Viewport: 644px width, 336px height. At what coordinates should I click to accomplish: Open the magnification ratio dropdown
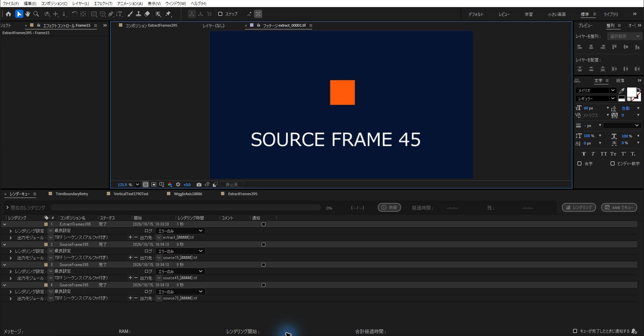(x=137, y=185)
